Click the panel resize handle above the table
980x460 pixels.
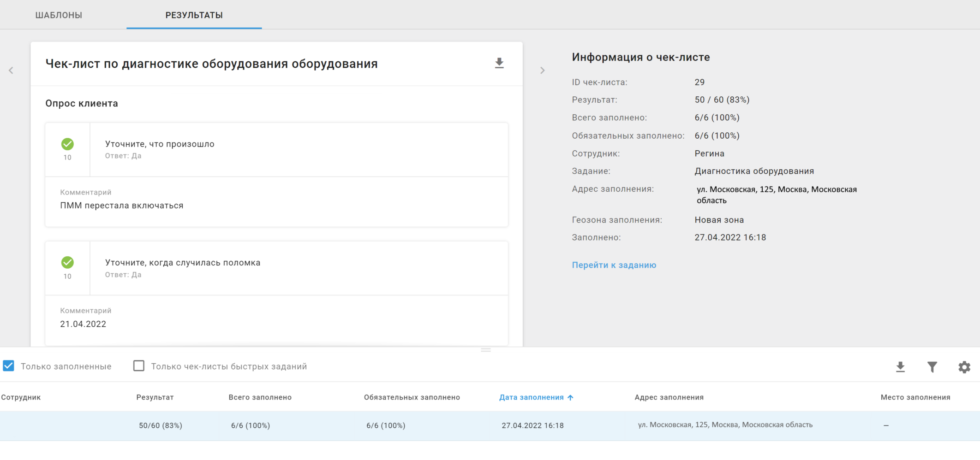point(486,350)
